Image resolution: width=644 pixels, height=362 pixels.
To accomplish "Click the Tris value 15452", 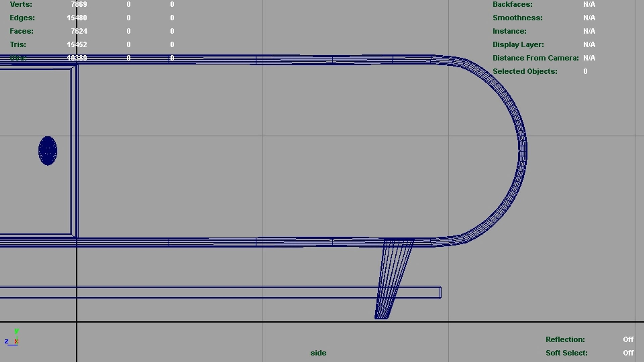I will point(77,45).
